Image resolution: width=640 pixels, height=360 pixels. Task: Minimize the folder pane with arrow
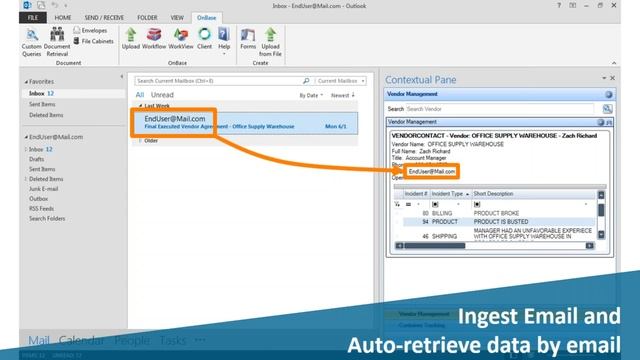coord(122,76)
